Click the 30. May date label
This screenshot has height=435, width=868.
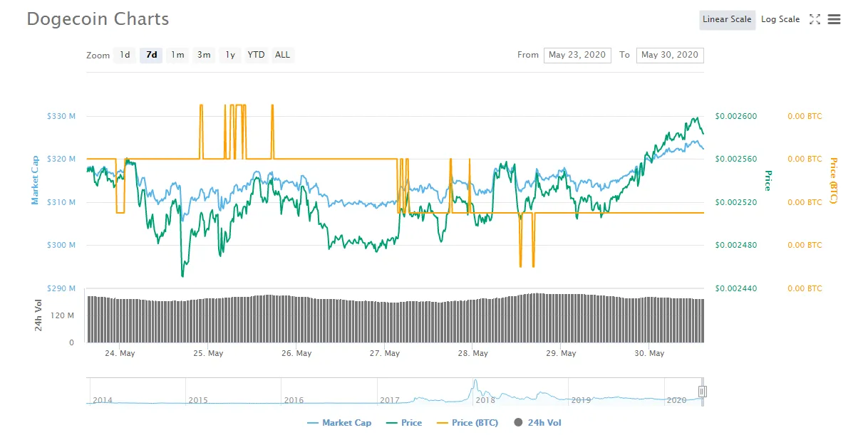649,353
